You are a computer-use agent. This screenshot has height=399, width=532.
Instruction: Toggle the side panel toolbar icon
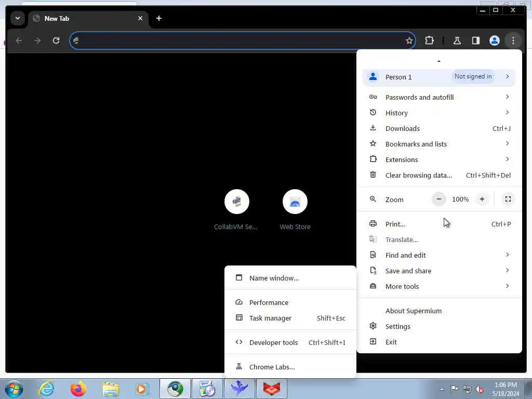click(x=476, y=41)
